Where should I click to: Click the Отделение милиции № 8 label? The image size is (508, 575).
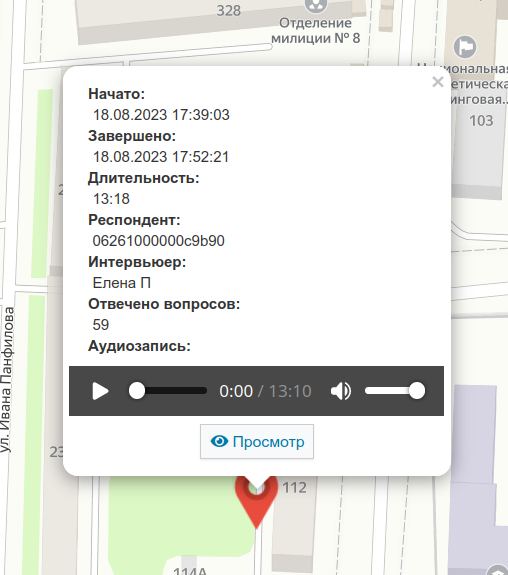[x=315, y=30]
